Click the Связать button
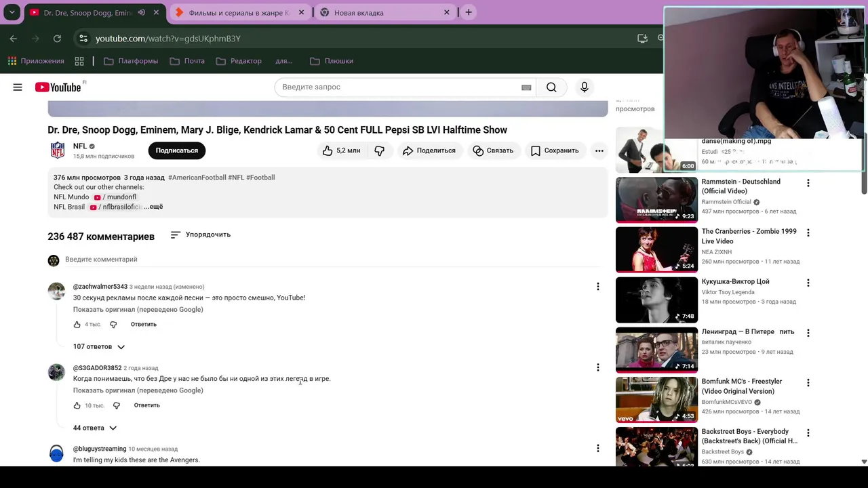Screen dimensions: 868x488 pos(493,150)
